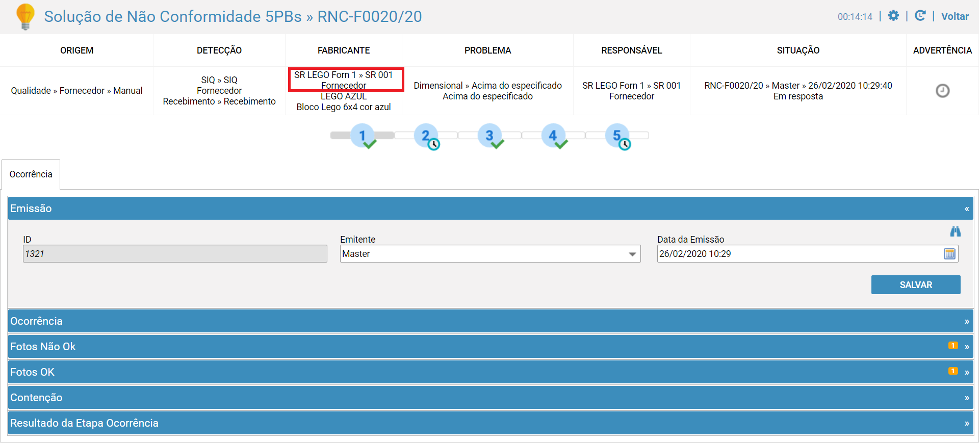Click the SALVAR button
This screenshot has height=444, width=980.
(916, 285)
